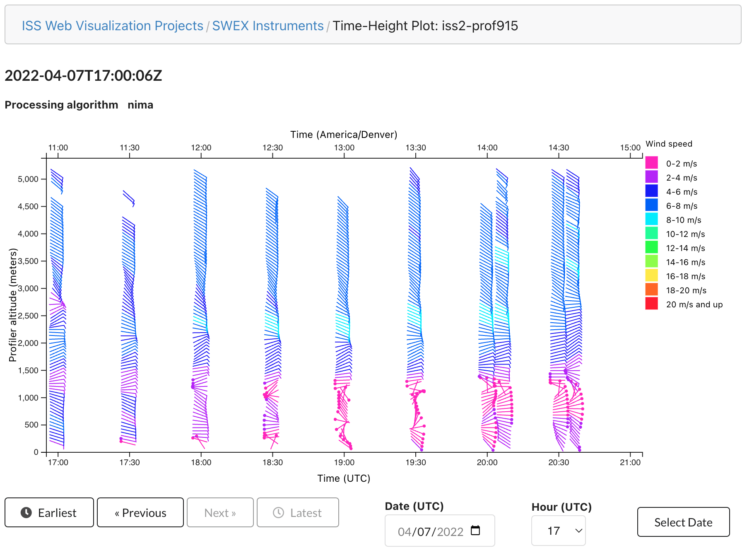The height and width of the screenshot is (560, 747).
Task: Click the clock icon in Earliest button
Action: point(26,513)
